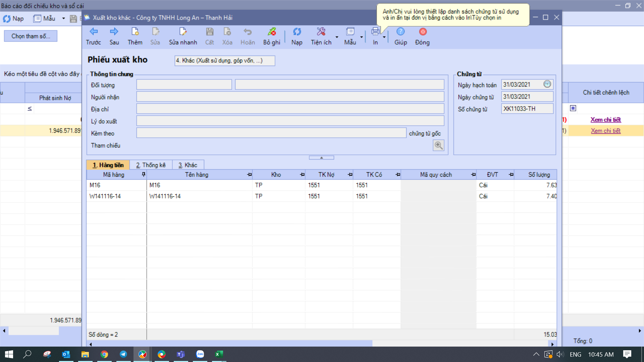Expand the In print dropdown arrow
The height and width of the screenshot is (362, 644).
384,37
